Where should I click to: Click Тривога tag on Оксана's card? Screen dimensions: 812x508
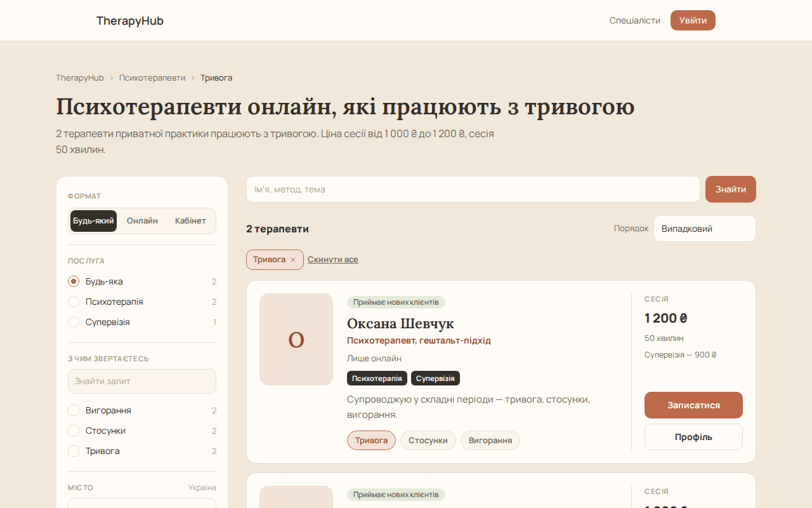pos(371,441)
